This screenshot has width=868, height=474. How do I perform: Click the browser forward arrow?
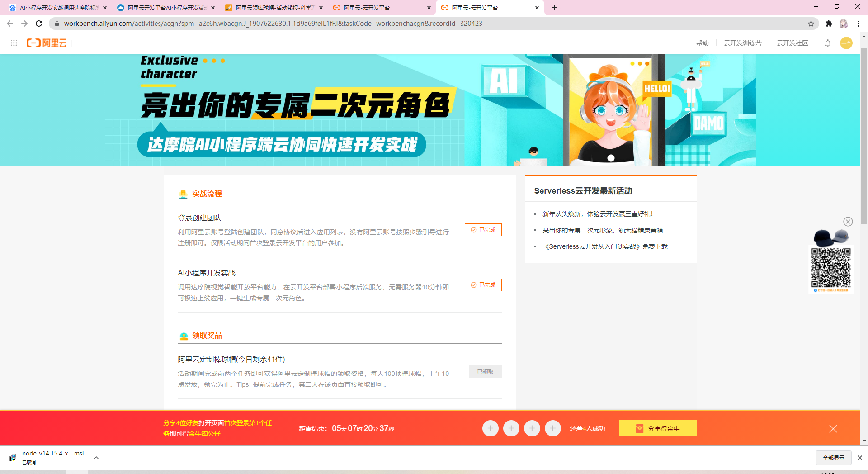[24, 24]
